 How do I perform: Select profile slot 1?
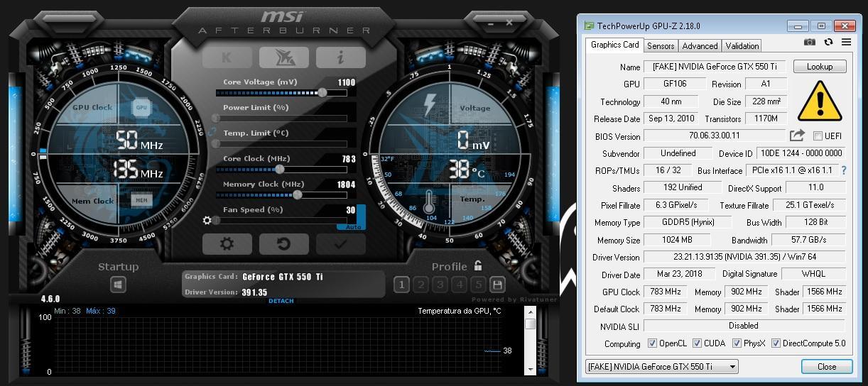[x=401, y=285]
